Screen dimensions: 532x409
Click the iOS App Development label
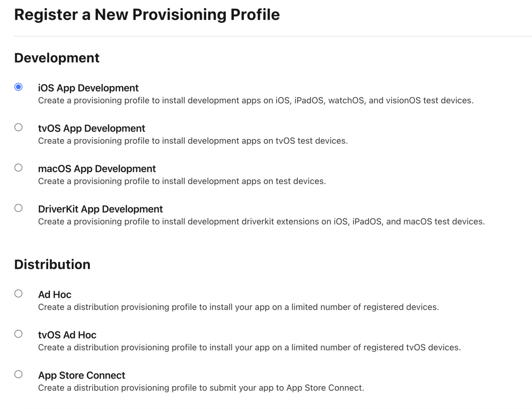[88, 88]
